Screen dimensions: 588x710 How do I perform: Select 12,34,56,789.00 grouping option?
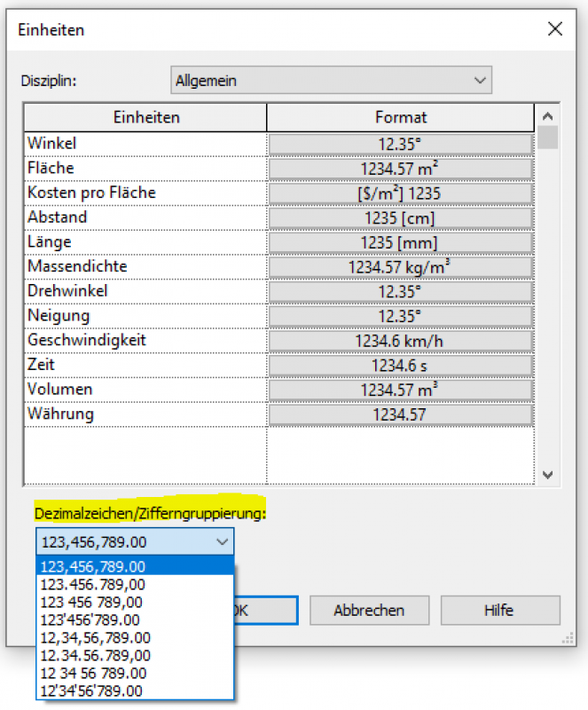pos(95,637)
